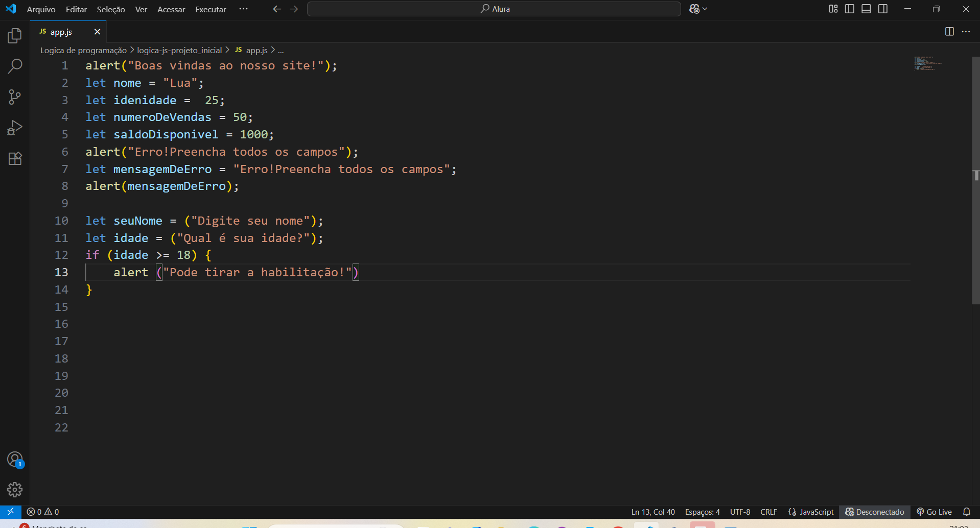Go back with the left arrow

pos(277,9)
